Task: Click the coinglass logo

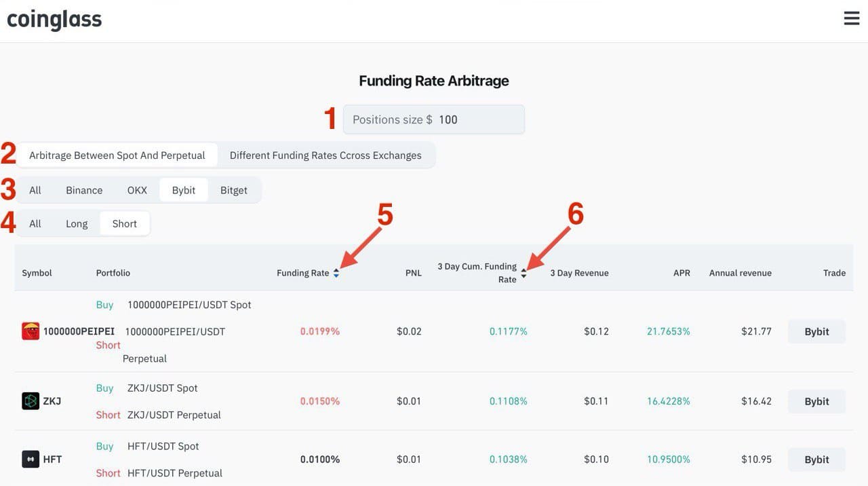Action: tap(54, 20)
